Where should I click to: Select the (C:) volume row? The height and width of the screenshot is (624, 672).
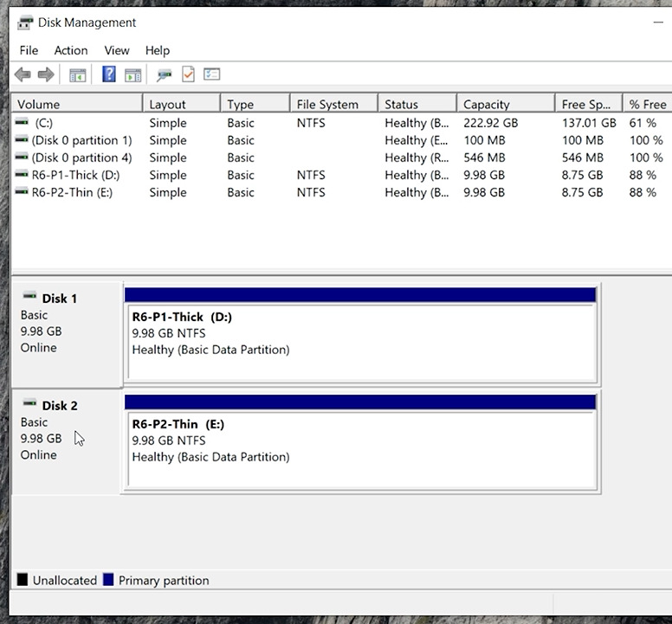(341, 123)
